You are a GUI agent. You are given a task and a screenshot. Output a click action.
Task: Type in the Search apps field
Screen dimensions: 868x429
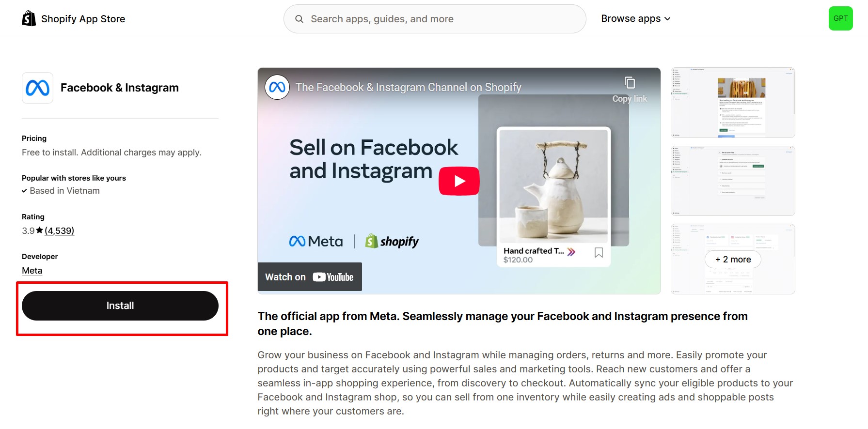click(x=436, y=19)
